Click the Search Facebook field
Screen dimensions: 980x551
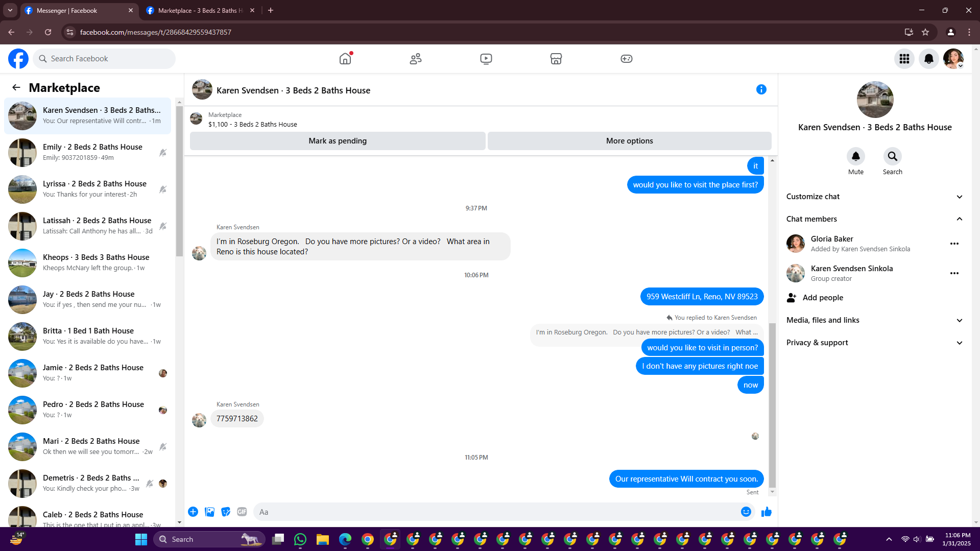click(104, 59)
